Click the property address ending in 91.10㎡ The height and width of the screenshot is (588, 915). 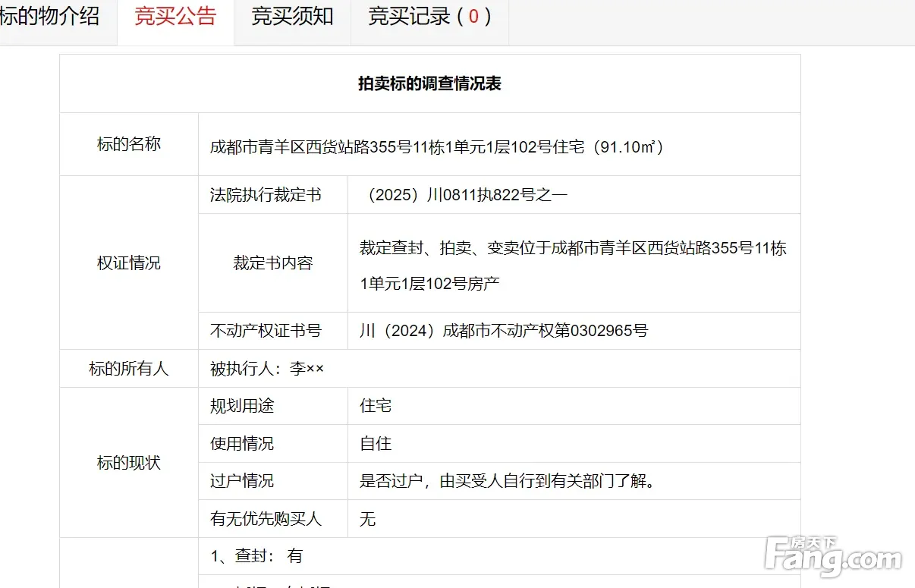click(438, 146)
